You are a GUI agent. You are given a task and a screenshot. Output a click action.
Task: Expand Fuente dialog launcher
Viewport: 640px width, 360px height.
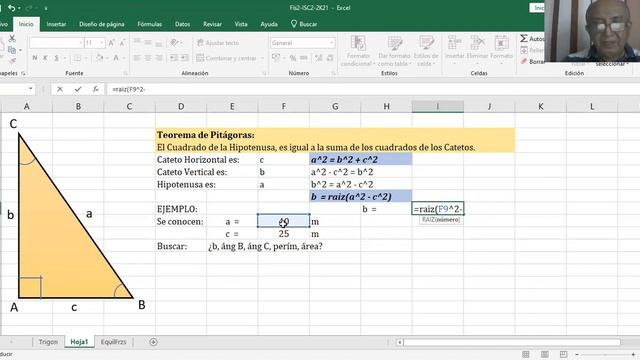click(x=126, y=73)
